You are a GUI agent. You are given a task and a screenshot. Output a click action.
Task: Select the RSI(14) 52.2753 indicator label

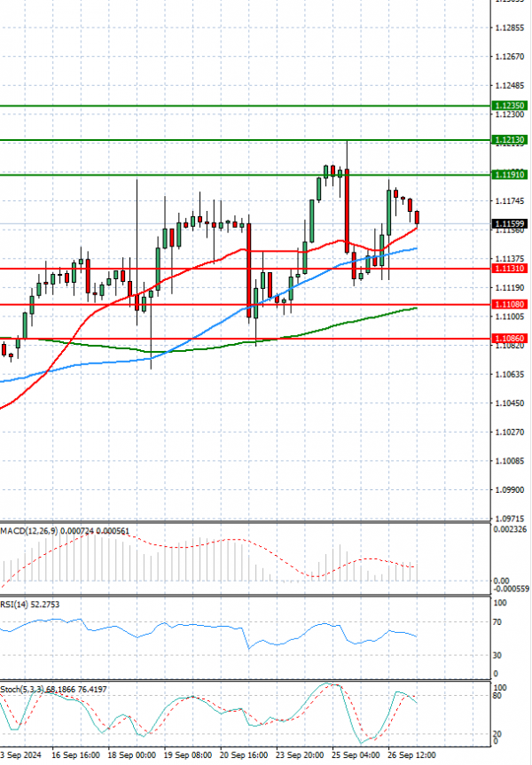(30, 605)
